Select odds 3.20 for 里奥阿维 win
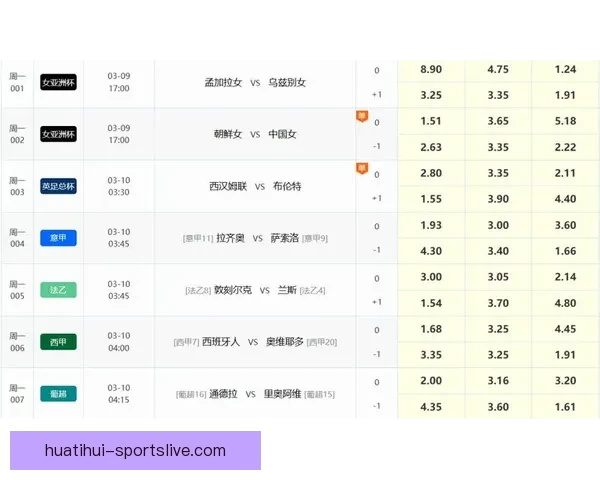This screenshot has width=600, height=480. (x=565, y=381)
